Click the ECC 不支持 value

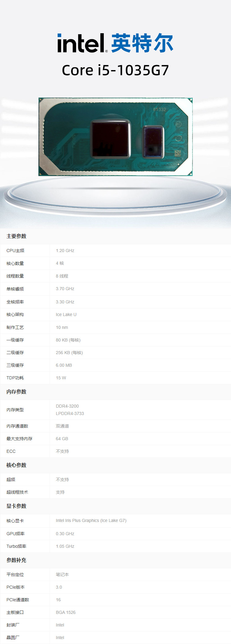62,451
